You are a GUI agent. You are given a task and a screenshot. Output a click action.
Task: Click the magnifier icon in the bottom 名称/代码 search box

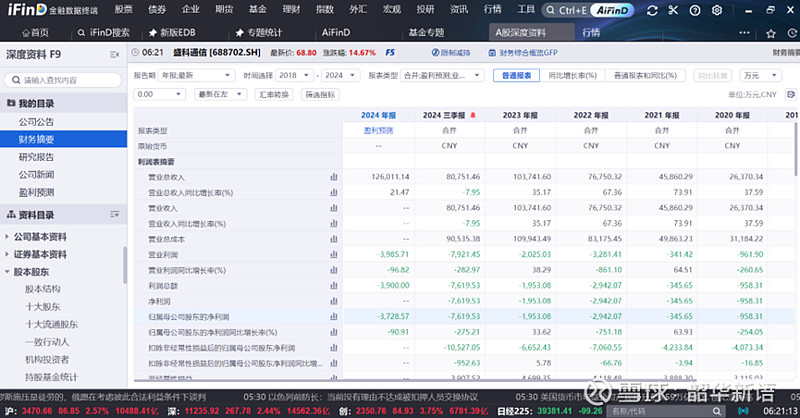tap(717, 411)
